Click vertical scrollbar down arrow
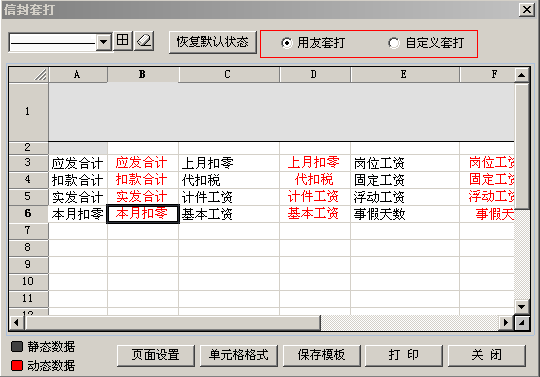540x377 pixels. click(x=522, y=306)
